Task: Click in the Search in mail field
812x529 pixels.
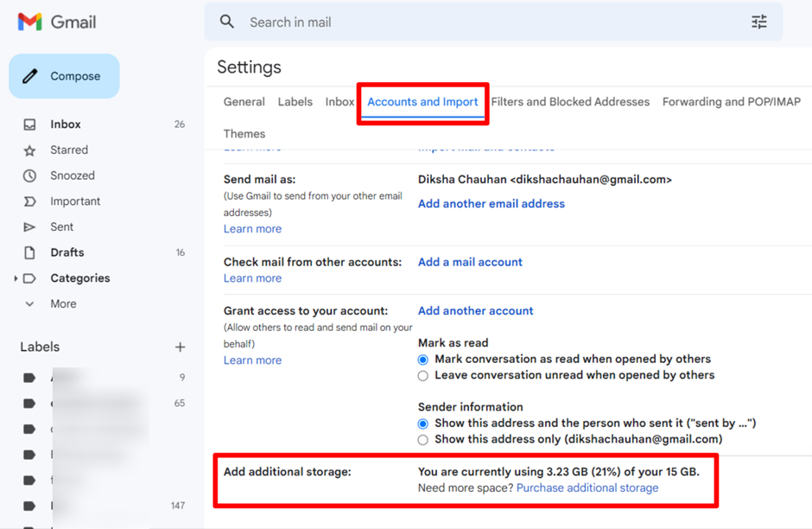Action: (492, 22)
